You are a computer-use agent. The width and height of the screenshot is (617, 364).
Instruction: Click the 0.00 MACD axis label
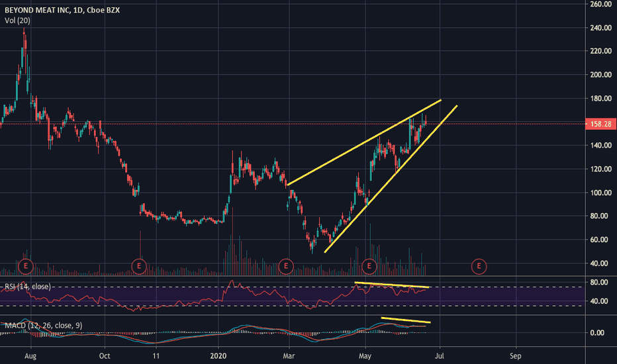pos(597,333)
